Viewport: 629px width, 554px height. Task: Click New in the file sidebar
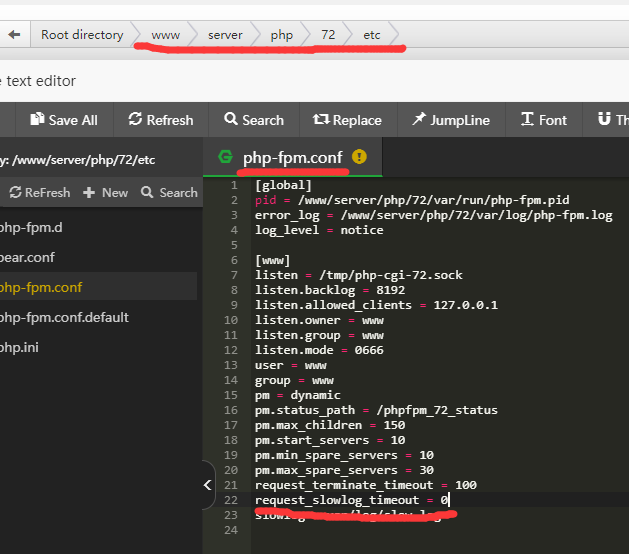pos(106,192)
